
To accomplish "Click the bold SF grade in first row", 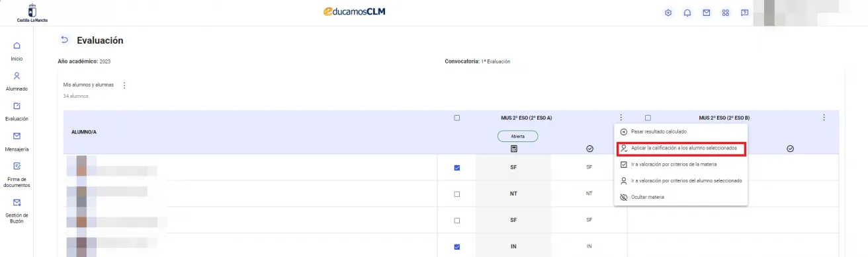I will 513,167.
